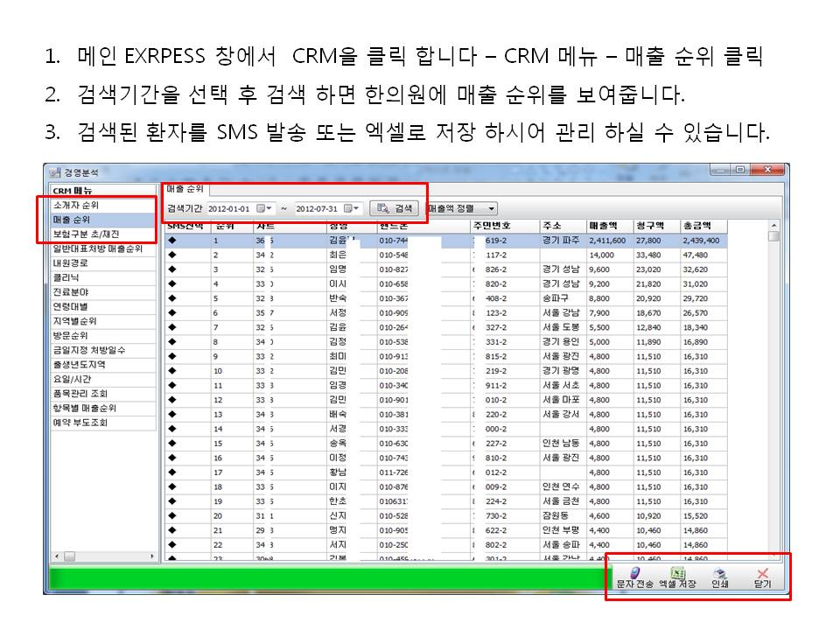The image size is (840, 630).
Task: Toggle SMS selection diamond for rank 10 row
Action: (172, 370)
